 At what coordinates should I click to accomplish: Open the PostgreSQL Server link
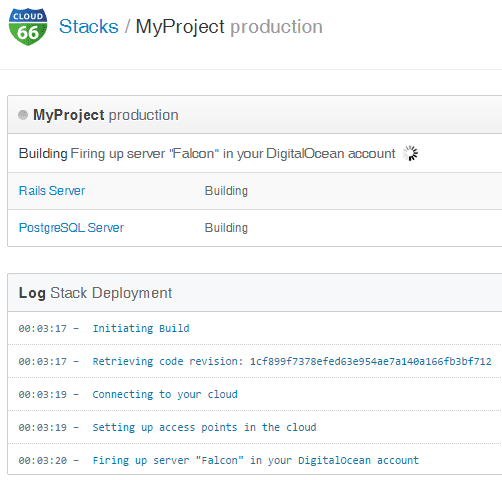[71, 228]
